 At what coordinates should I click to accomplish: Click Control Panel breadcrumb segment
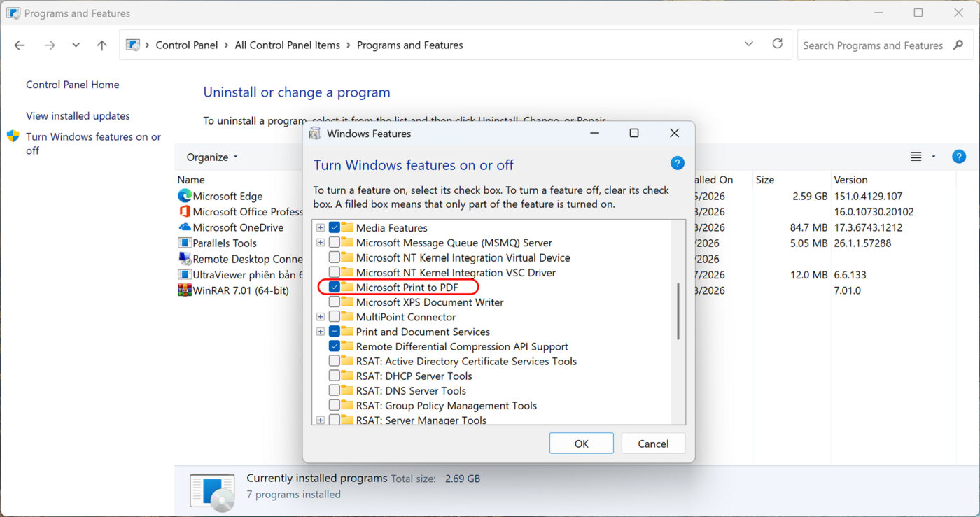[188, 45]
